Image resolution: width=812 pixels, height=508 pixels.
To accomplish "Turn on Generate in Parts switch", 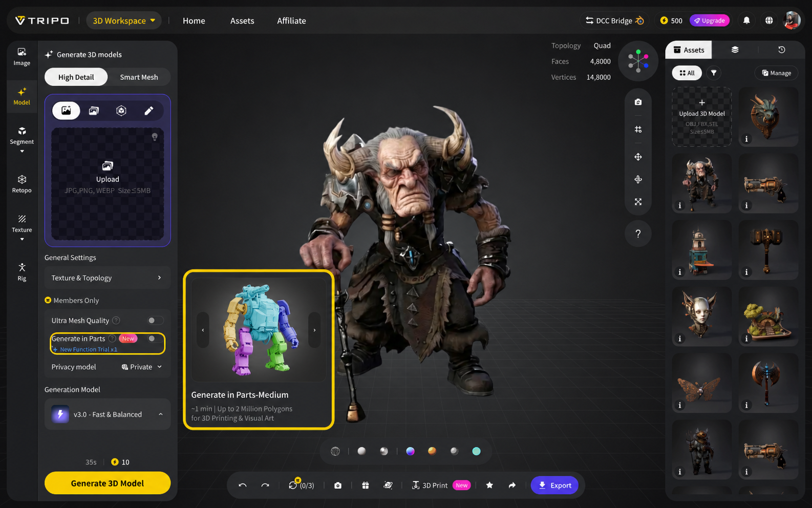I will [x=155, y=338].
